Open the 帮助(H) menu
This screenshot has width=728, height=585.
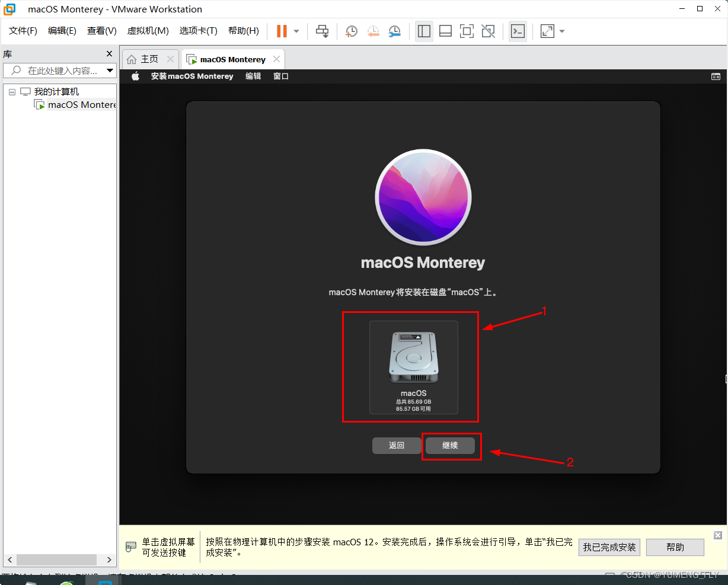pyautogui.click(x=244, y=31)
